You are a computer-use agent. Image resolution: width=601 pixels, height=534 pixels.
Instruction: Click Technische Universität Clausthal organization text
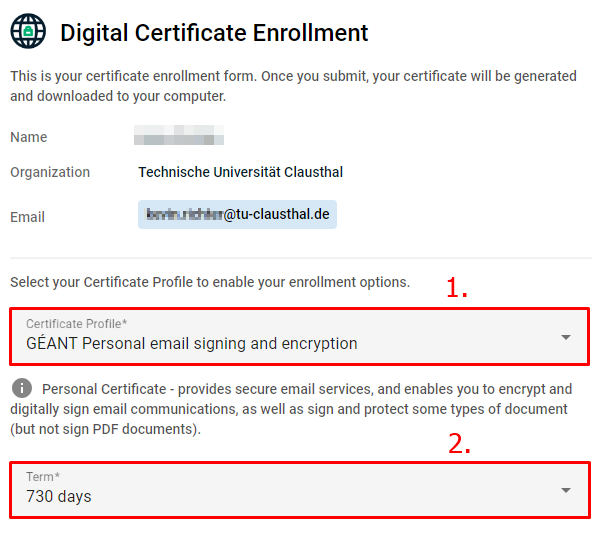click(240, 172)
